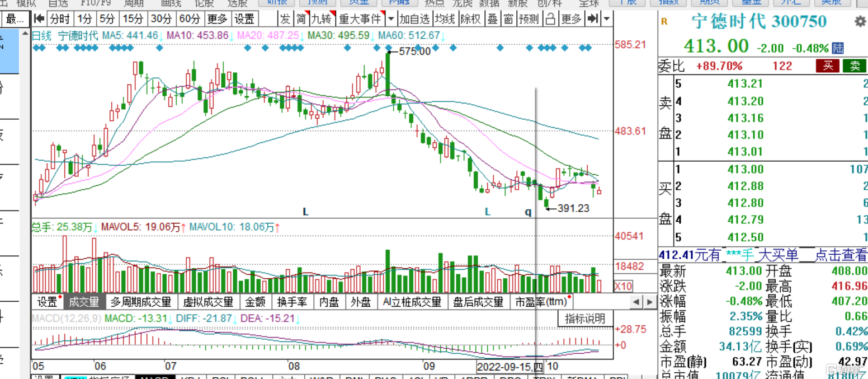
Task: Select 外盘 tab
Action: point(361,302)
